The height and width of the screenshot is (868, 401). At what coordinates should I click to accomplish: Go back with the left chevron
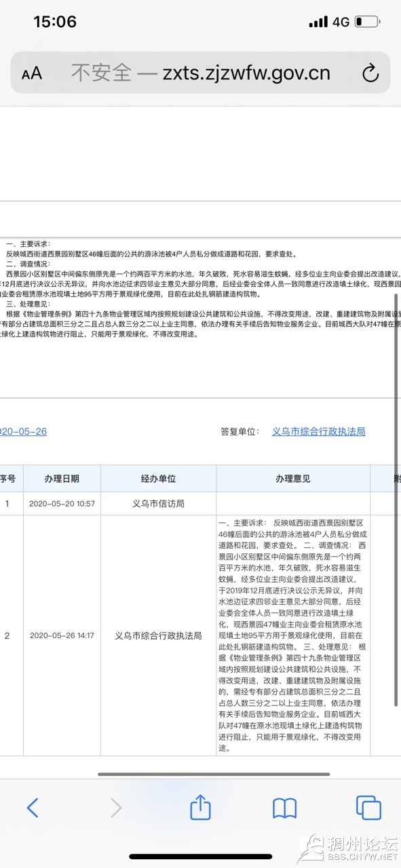(x=32, y=807)
